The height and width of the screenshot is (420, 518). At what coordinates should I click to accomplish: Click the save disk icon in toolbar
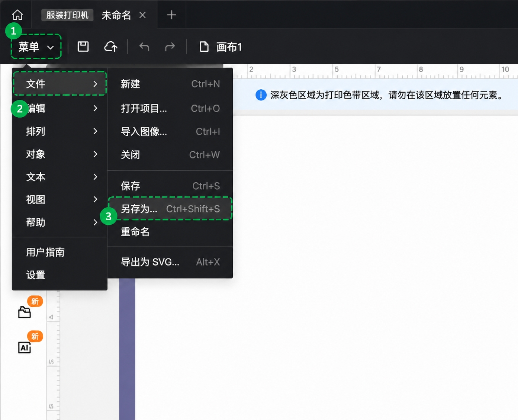coord(83,47)
